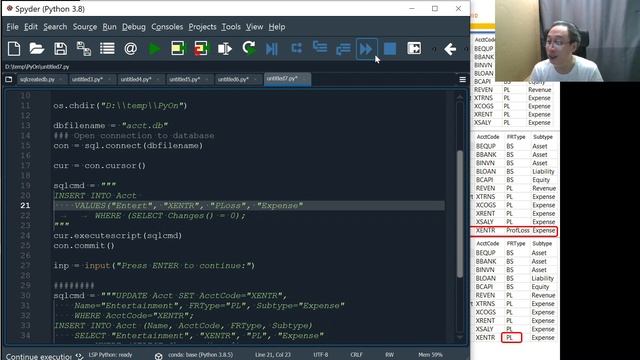Start debugging the file icon
Screen dimensions: 640x360
coord(271,49)
